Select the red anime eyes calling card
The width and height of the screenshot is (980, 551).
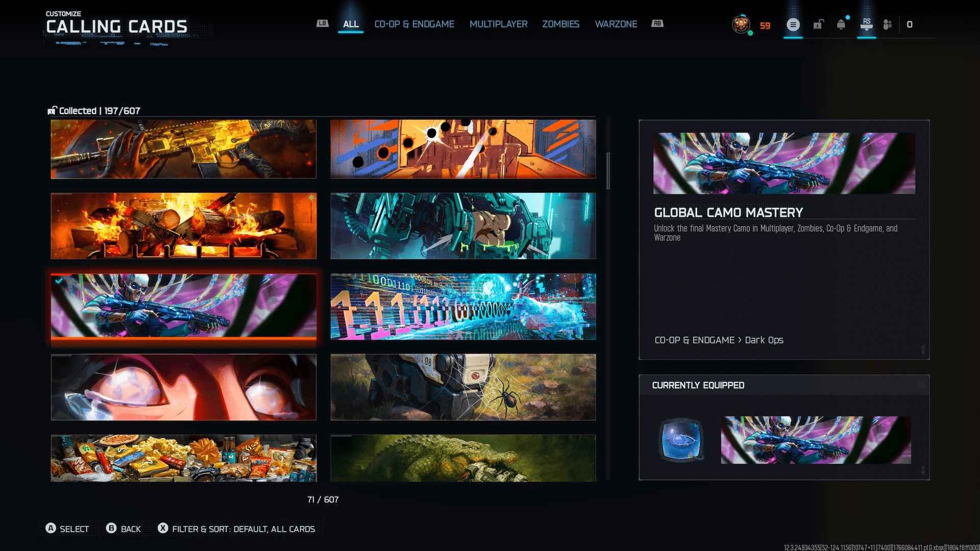tap(184, 387)
